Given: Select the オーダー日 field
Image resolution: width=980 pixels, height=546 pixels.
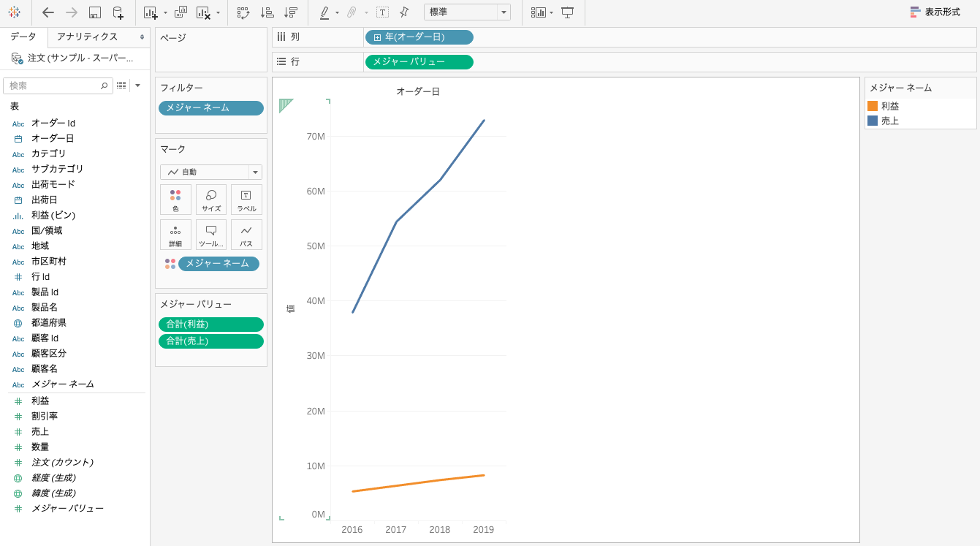Looking at the screenshot, I should (53, 138).
